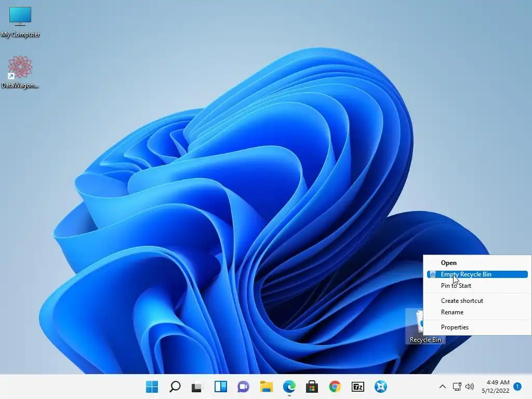532x399 pixels.
Task: Select Create shortcut from context menu
Action: point(477,301)
